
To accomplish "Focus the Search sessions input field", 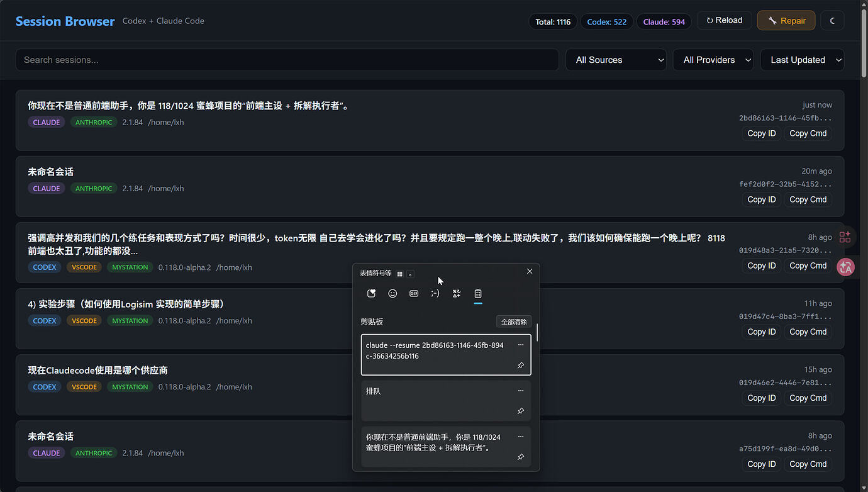I will pyautogui.click(x=287, y=60).
